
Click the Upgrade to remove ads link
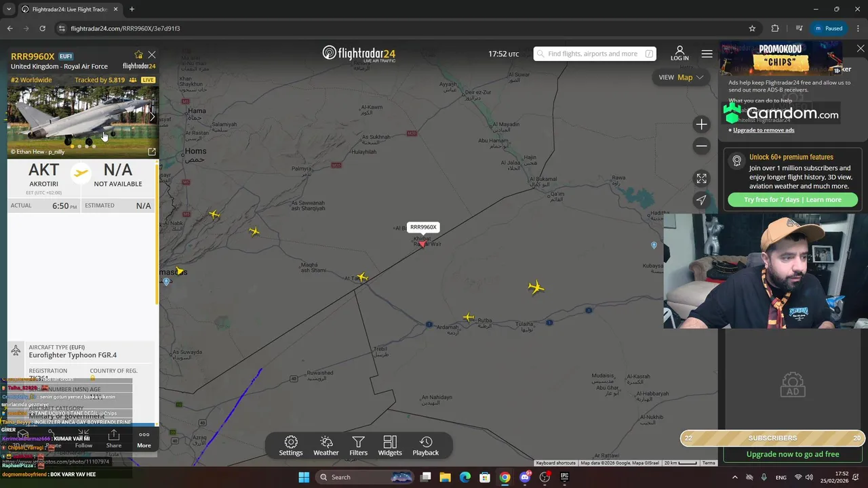tap(764, 130)
